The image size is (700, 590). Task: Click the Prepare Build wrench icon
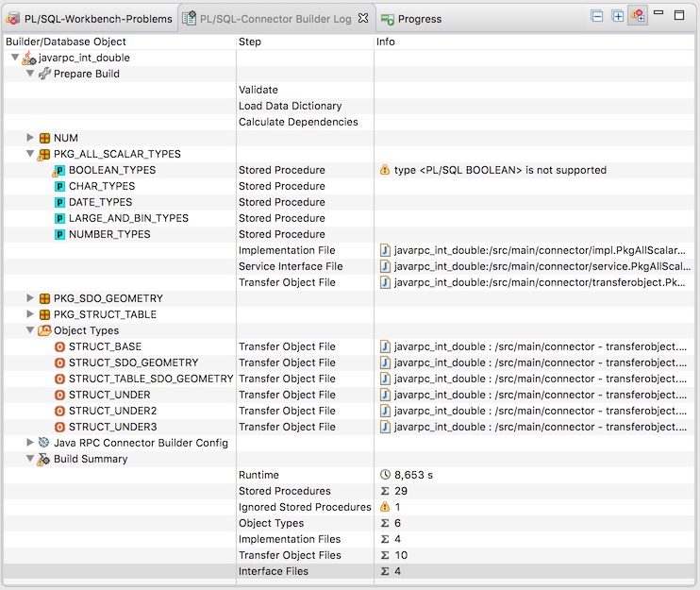pyautogui.click(x=44, y=74)
